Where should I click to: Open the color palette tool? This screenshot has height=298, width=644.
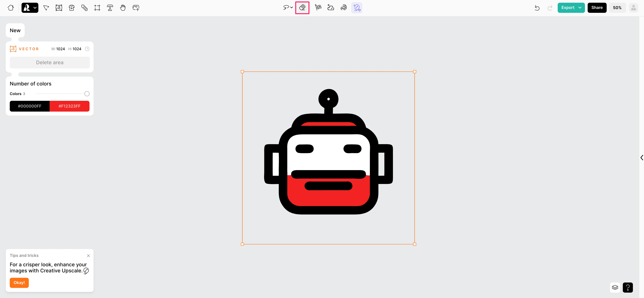[344, 8]
